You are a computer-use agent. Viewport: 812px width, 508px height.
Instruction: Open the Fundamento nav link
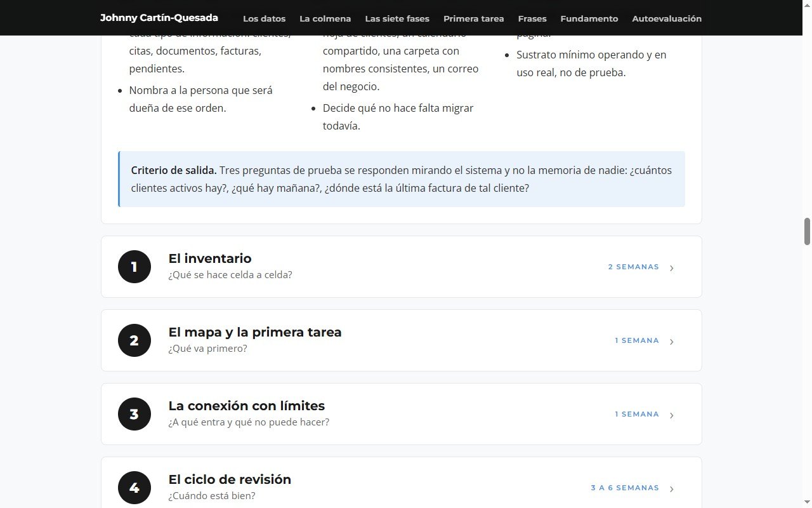(x=589, y=18)
